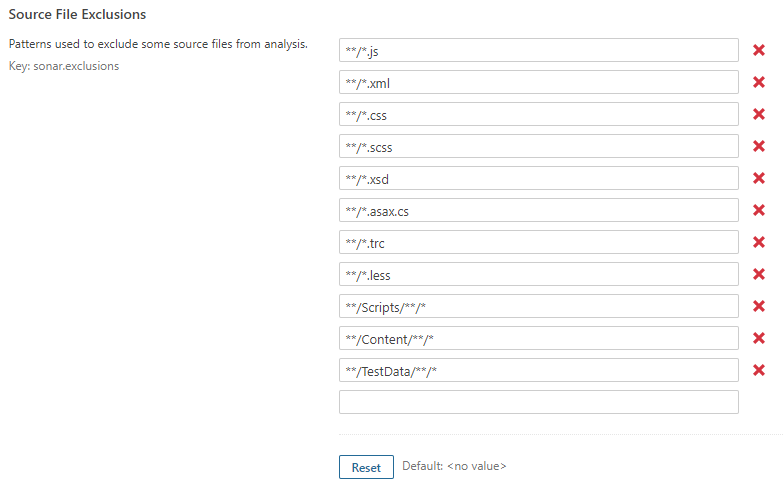Remove the **/*.xsd pattern row
The width and height of the screenshot is (784, 490).
click(759, 178)
